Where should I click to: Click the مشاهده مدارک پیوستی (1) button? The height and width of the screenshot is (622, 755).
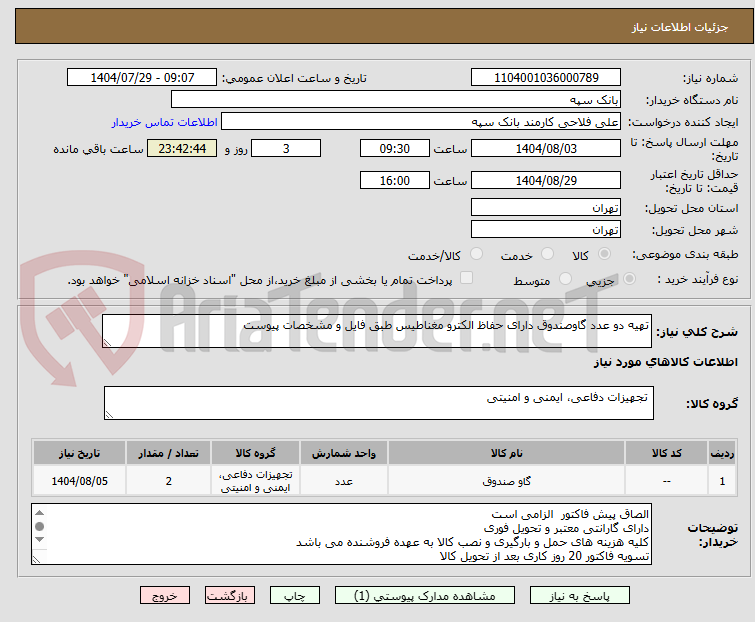[x=425, y=596]
